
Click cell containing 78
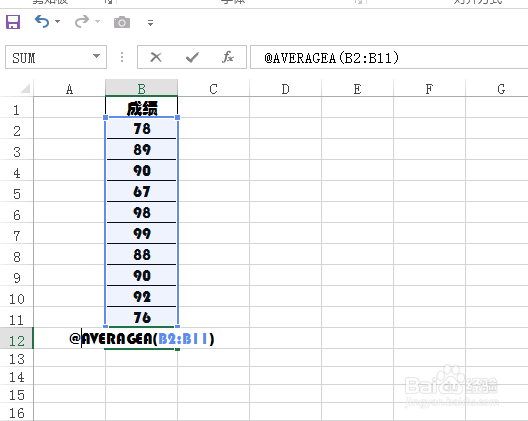pyautogui.click(x=141, y=128)
